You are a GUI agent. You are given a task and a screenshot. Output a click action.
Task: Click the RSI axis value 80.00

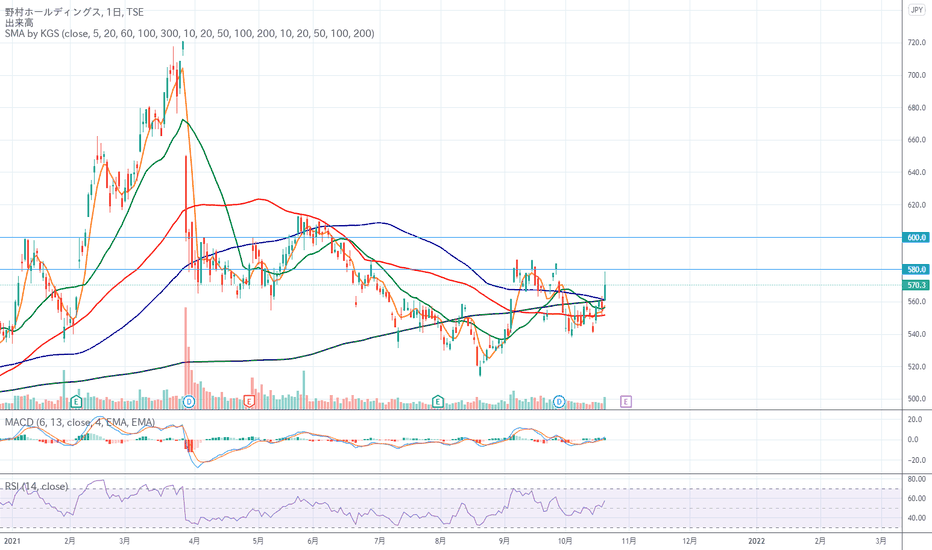tap(917, 479)
